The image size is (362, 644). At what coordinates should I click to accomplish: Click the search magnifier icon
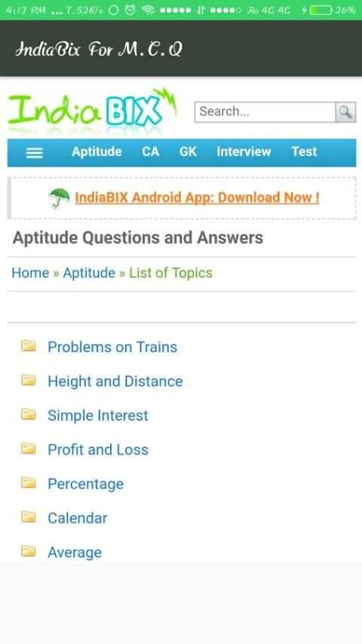345,112
